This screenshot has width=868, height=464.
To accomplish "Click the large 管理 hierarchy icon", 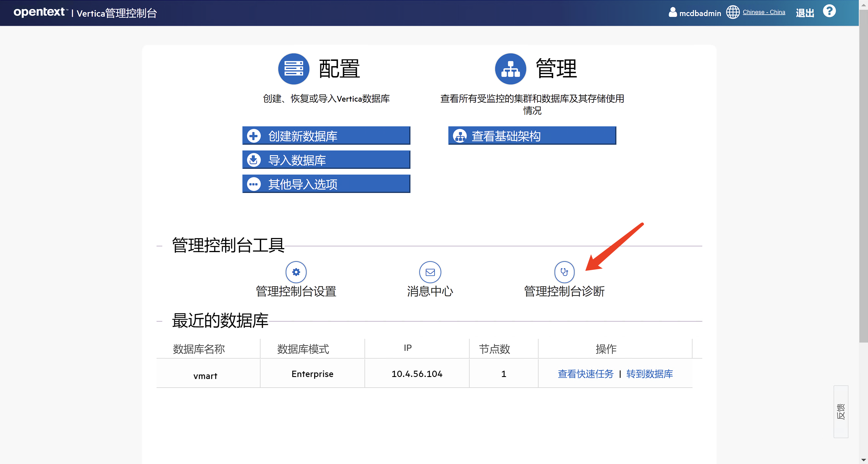I will pos(510,69).
